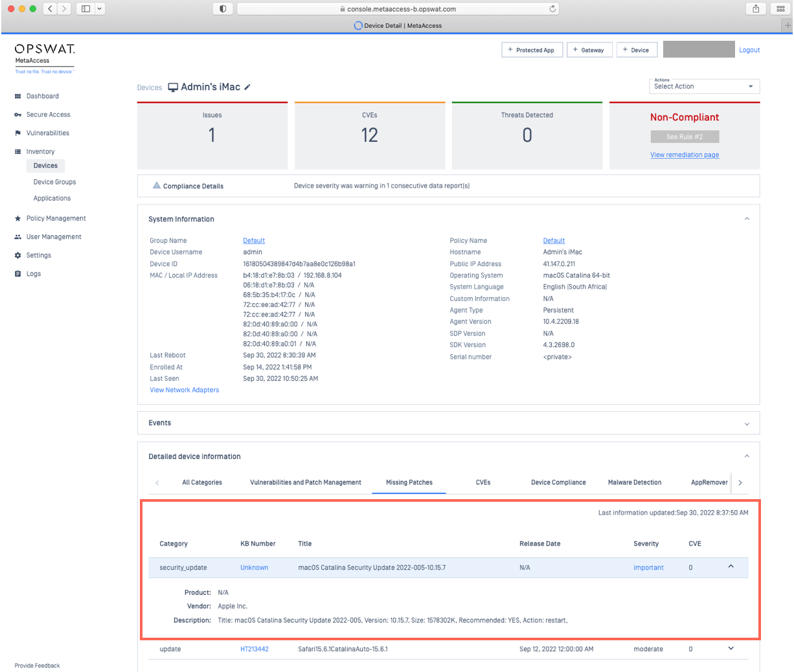Click the KB Number column header
The image size is (794, 672).
point(258,544)
